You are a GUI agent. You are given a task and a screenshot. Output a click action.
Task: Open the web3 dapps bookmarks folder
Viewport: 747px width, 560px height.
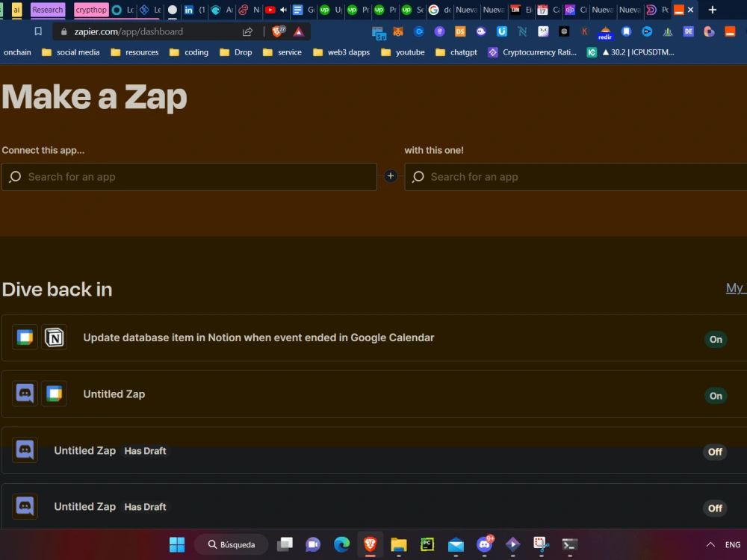point(341,52)
